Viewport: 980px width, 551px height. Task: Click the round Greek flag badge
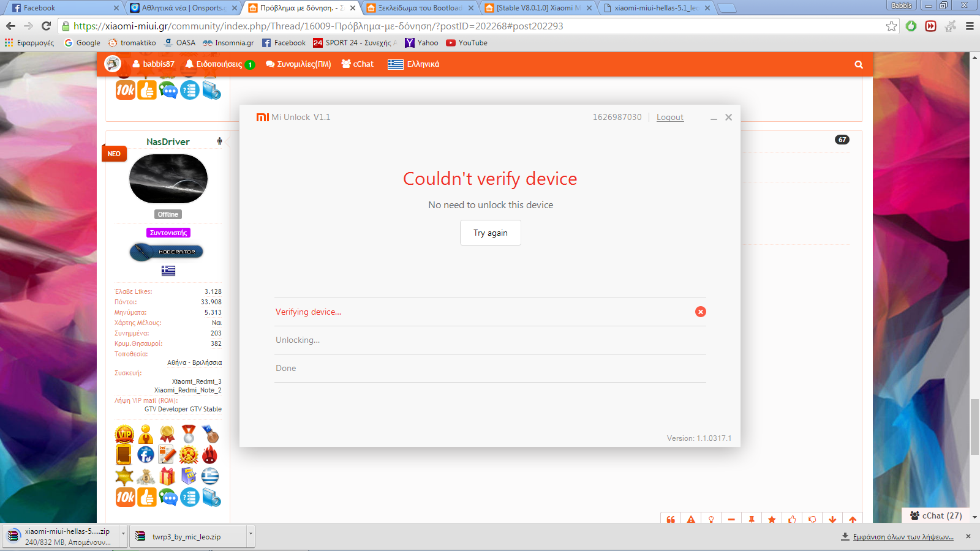210,476
